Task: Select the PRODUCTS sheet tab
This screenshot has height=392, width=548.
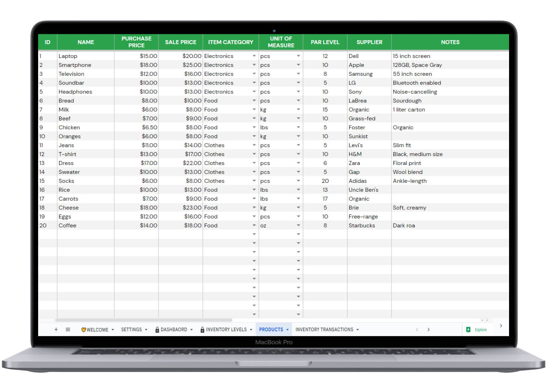Action: coord(271,330)
